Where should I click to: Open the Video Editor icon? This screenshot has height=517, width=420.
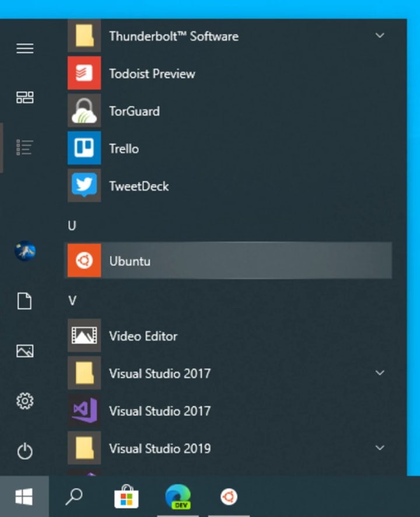pyautogui.click(x=84, y=336)
